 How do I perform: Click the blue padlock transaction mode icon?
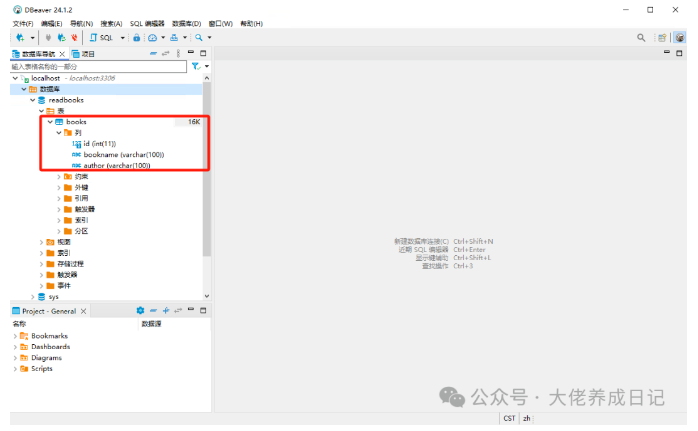click(137, 38)
